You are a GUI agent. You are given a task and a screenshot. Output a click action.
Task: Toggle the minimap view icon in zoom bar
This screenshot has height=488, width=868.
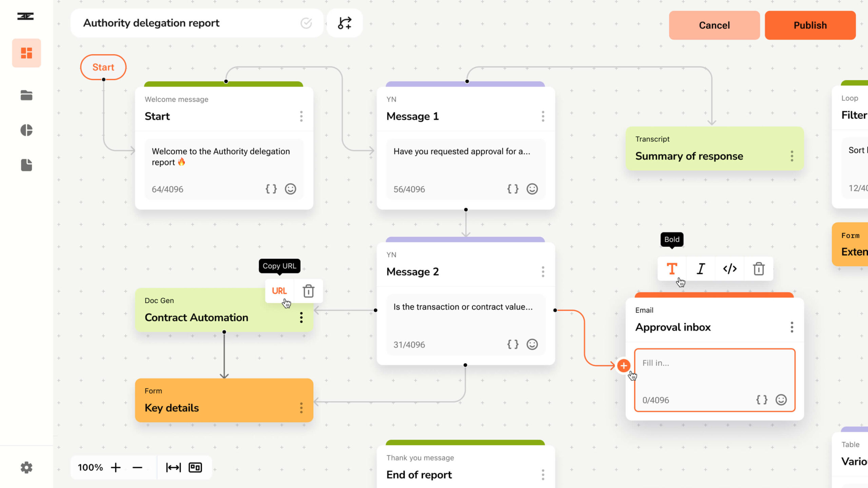click(x=195, y=468)
